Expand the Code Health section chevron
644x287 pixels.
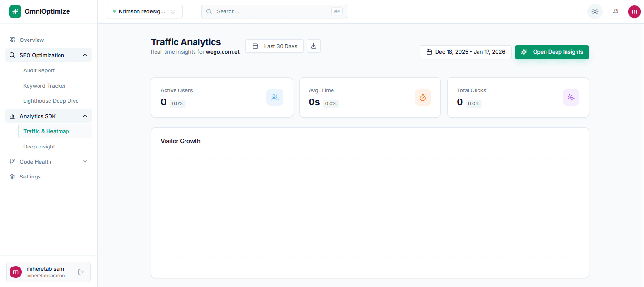pyautogui.click(x=85, y=162)
